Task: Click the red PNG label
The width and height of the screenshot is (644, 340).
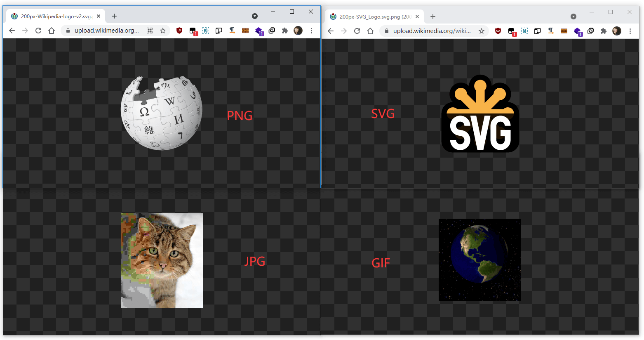Action: 240,116
